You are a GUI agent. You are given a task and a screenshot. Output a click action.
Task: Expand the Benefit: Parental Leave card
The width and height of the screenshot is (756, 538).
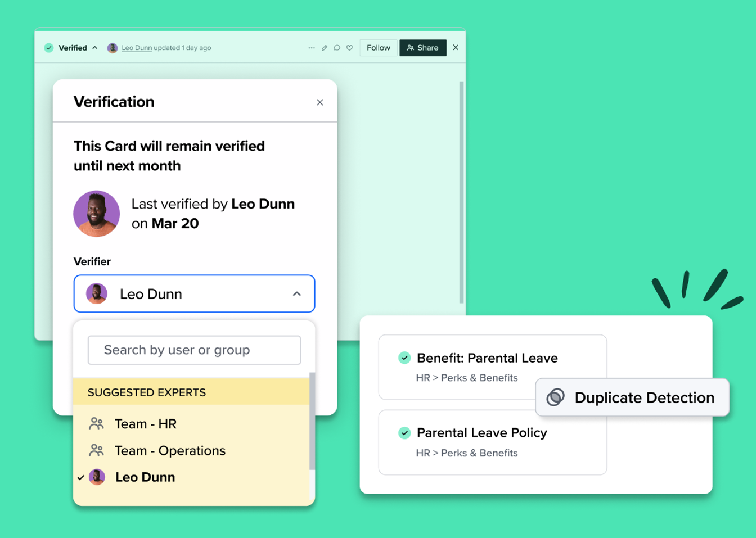click(x=487, y=358)
